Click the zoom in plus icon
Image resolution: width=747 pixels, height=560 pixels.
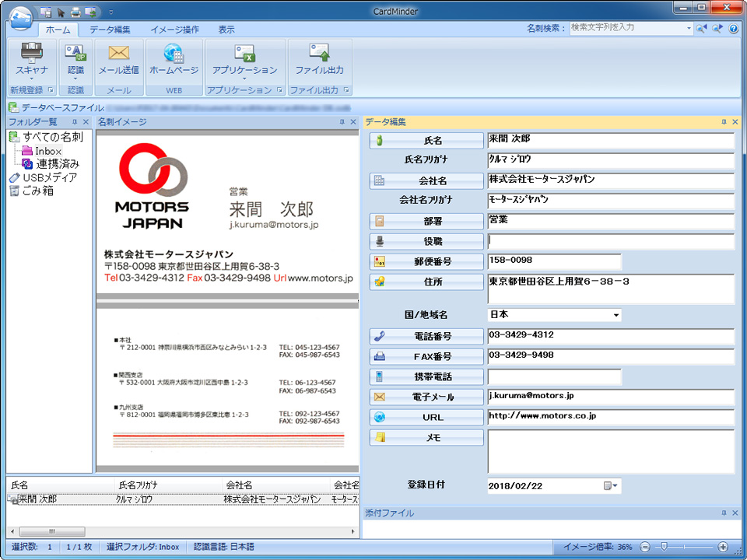click(x=723, y=547)
